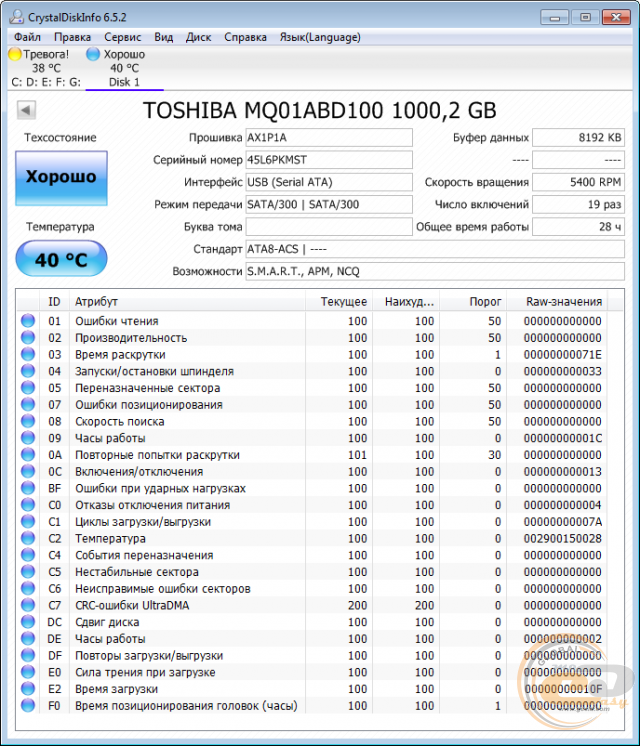This screenshot has height=746, width=640.
Task: Open the Диск menu
Action: (198, 37)
